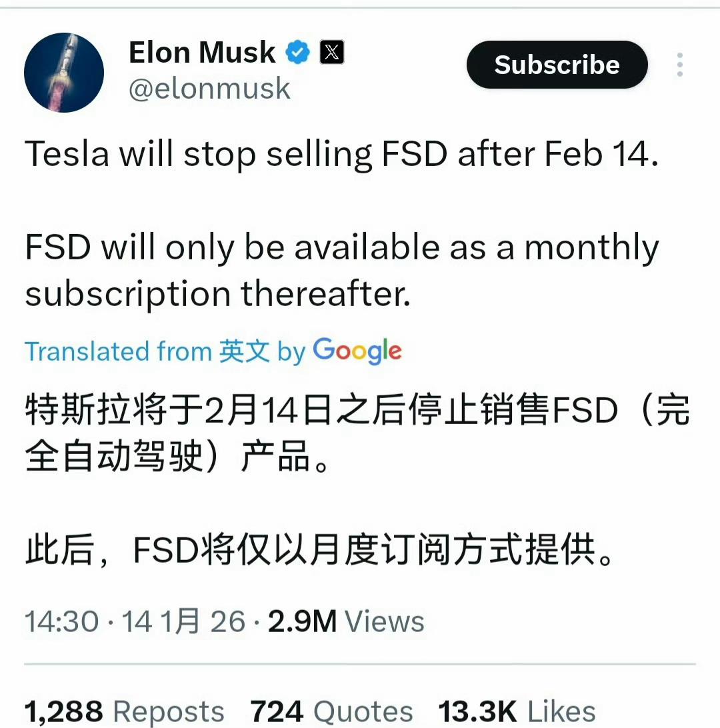This screenshot has height=728, width=720.
Task: Click the 'Tesla will stop selling FSD' sentence
Action: 342,154
